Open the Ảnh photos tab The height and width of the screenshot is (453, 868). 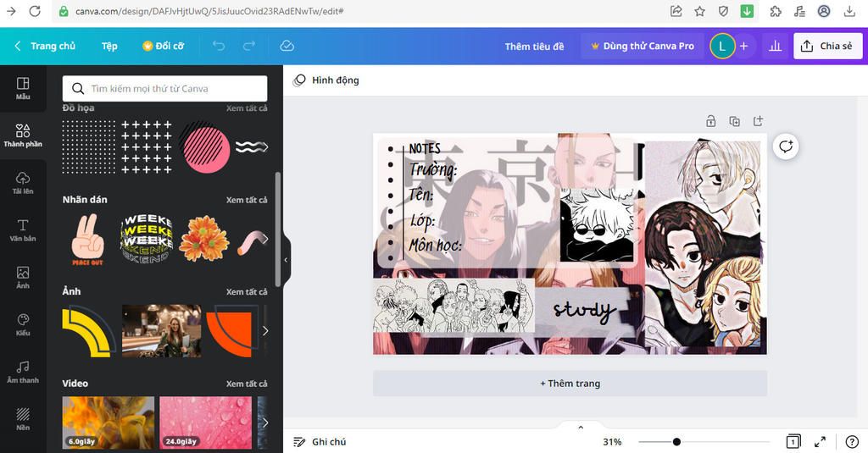[x=23, y=277]
